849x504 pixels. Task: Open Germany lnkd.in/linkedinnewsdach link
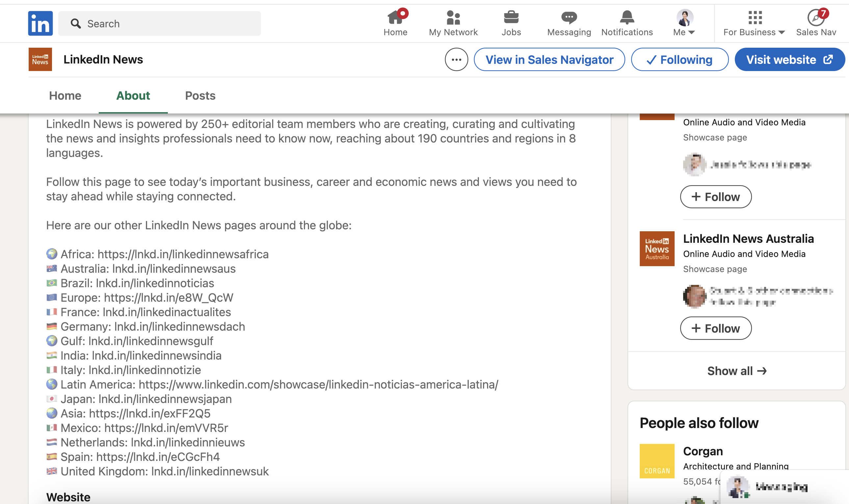[x=180, y=326]
